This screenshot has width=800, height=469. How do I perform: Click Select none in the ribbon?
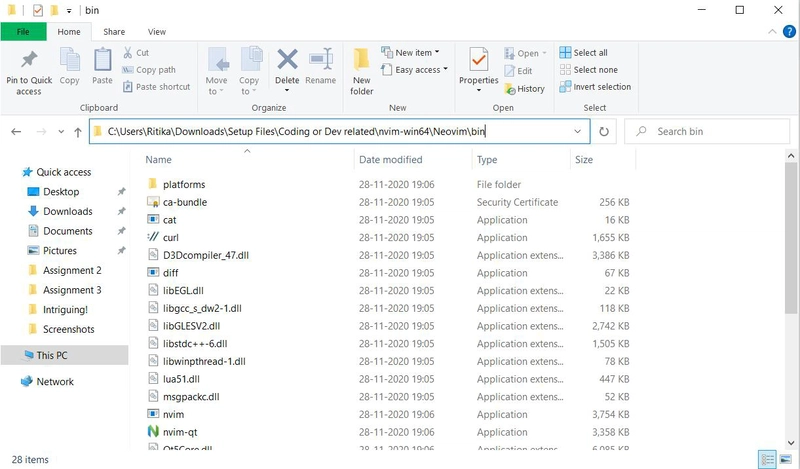(x=588, y=70)
